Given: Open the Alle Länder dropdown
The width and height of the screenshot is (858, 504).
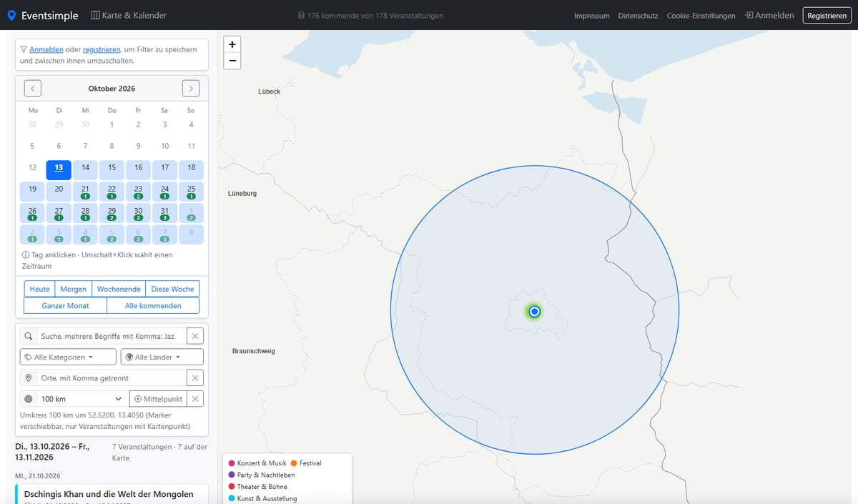Looking at the screenshot, I should (x=162, y=357).
